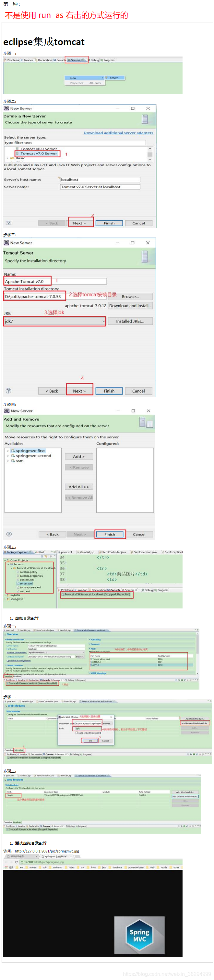The height and width of the screenshot is (980, 214).
Task: Click Finish in Add and Remove dialog
Action: pos(110,534)
